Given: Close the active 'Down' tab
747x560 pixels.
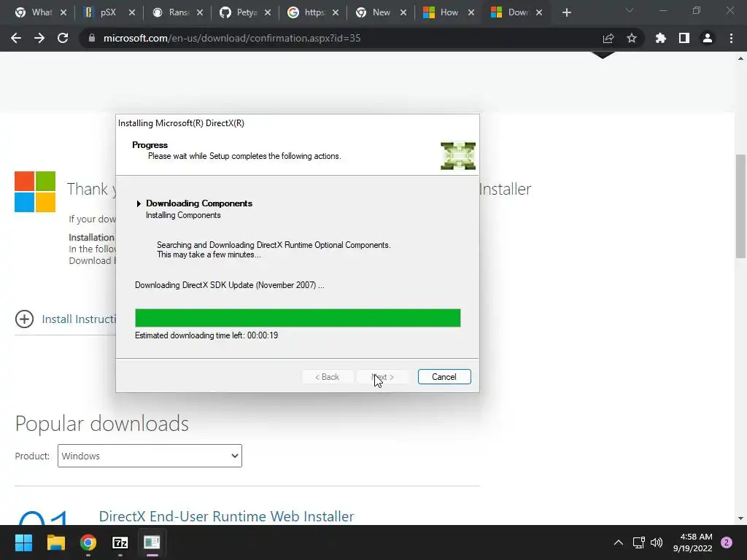Looking at the screenshot, I should (539, 12).
